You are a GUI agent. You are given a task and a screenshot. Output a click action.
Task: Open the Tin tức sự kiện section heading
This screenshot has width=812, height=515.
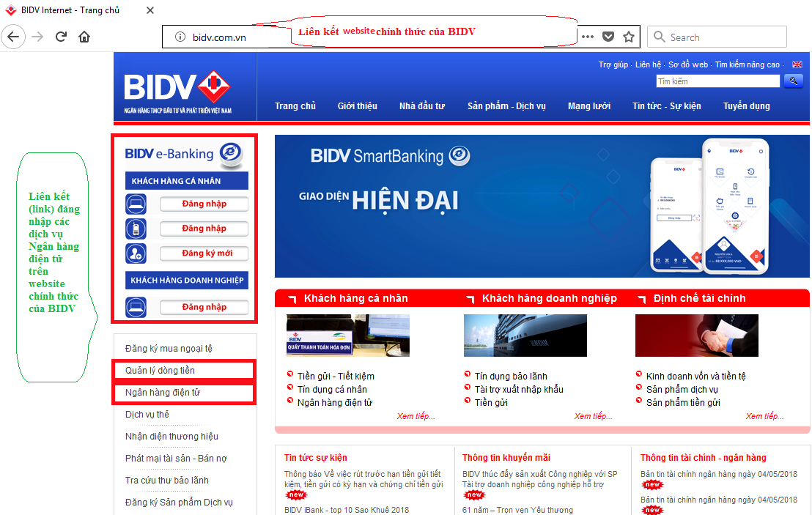pos(315,458)
